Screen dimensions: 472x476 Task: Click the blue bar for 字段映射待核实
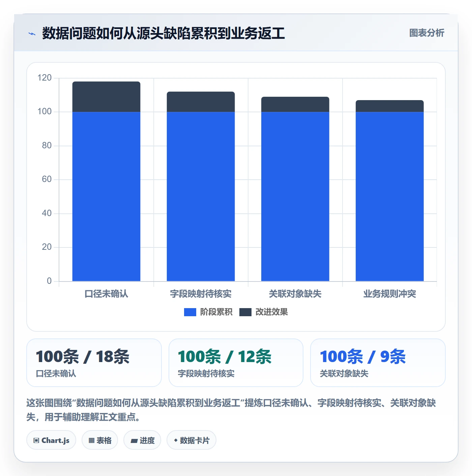coord(201,197)
